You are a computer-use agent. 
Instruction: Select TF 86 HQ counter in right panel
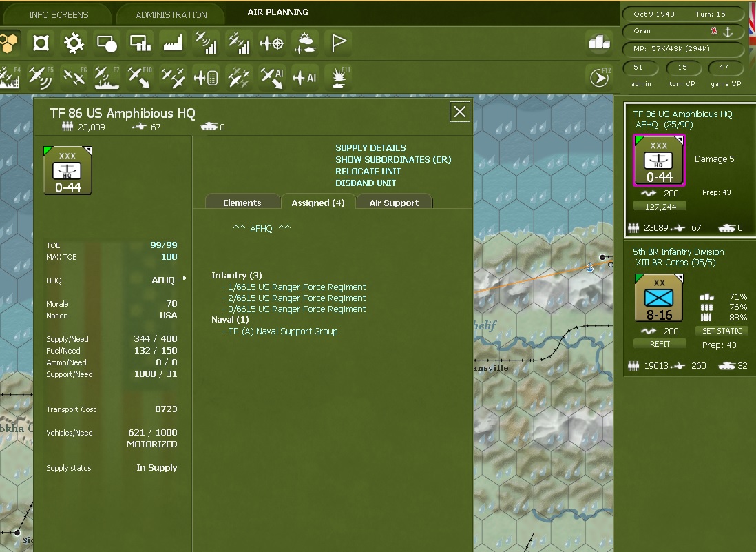coord(659,160)
